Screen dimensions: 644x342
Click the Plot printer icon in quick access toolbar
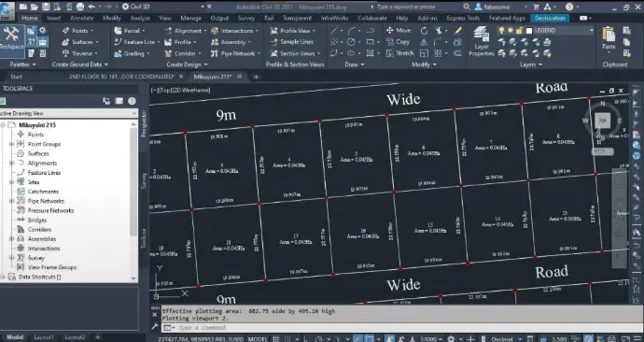(x=80, y=7)
